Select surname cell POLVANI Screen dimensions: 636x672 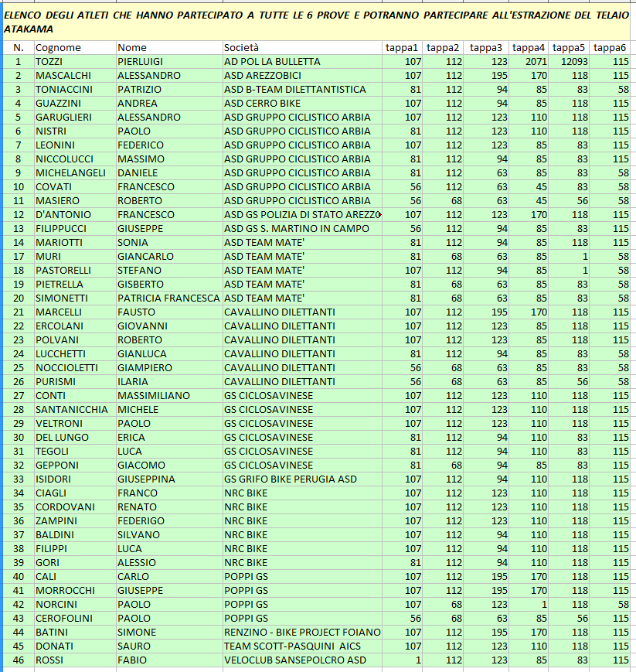click(x=75, y=340)
